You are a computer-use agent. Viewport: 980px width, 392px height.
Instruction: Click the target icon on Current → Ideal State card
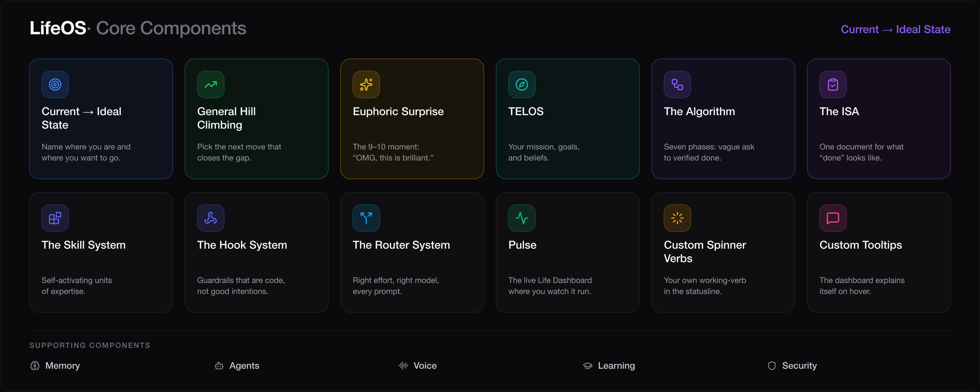point(55,85)
